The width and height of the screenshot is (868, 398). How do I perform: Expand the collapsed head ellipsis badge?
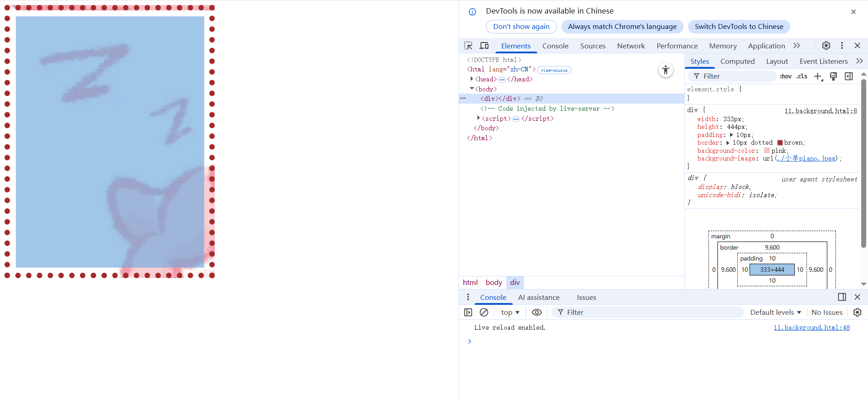click(502, 80)
